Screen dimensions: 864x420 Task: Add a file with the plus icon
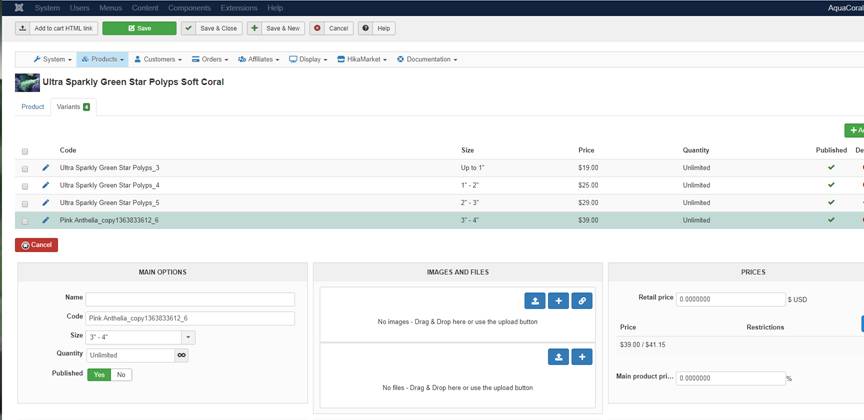click(582, 357)
